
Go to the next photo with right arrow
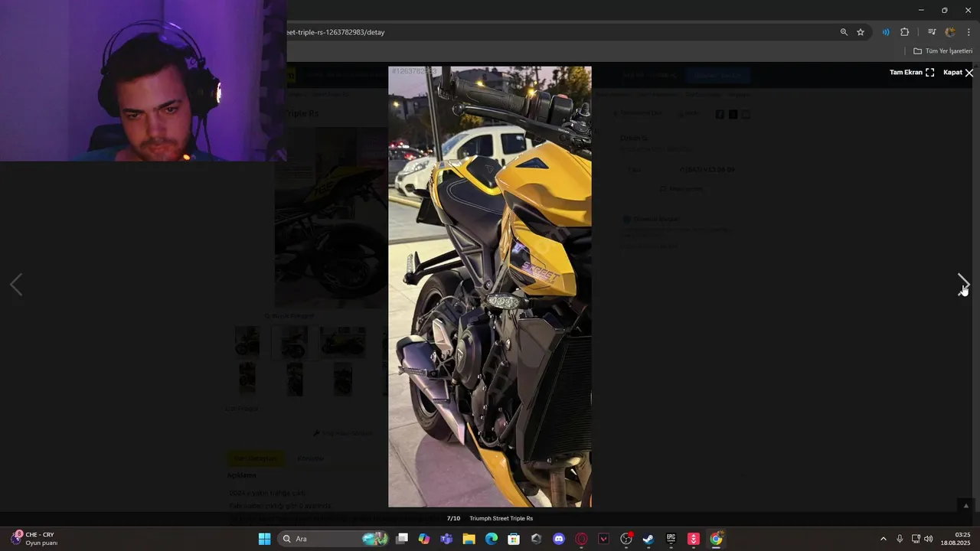click(x=963, y=284)
